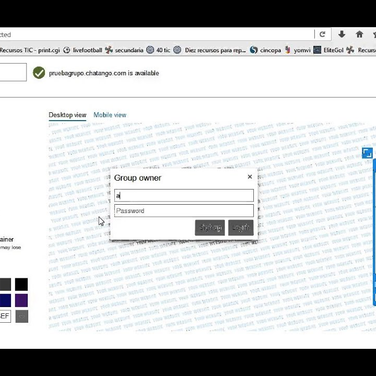Click the blue expand icon on preview

click(367, 153)
